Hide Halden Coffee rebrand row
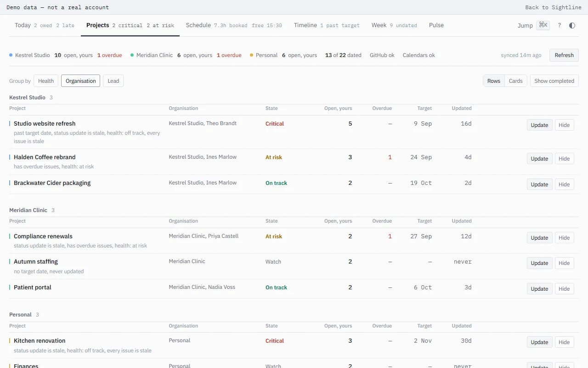The width and height of the screenshot is (588, 368). (x=564, y=159)
